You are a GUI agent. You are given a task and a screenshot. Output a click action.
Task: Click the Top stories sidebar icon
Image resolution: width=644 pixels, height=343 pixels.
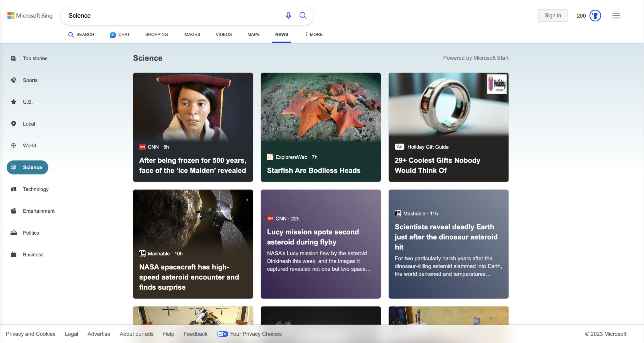pyautogui.click(x=13, y=58)
